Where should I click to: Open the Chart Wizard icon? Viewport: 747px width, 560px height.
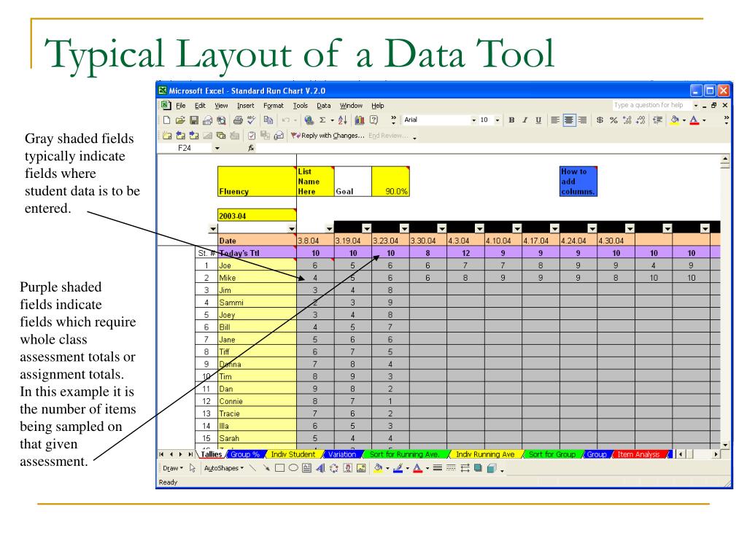pyautogui.click(x=360, y=120)
